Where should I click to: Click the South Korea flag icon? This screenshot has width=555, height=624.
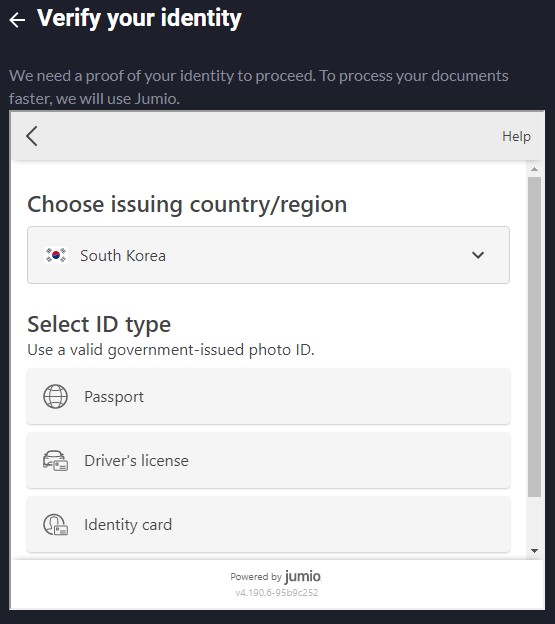point(56,255)
